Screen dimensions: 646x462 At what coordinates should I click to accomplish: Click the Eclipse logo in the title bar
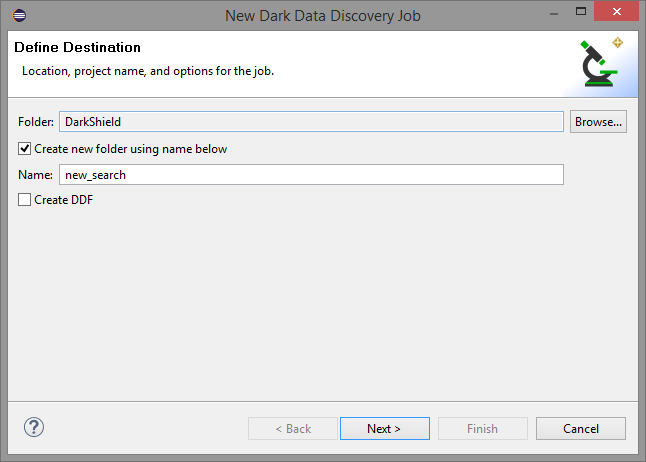point(19,16)
